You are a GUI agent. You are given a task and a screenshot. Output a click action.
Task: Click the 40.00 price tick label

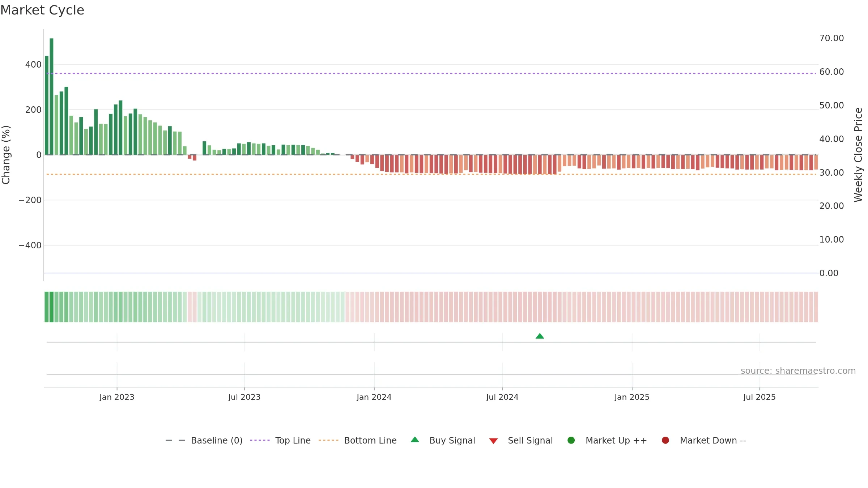tap(831, 139)
